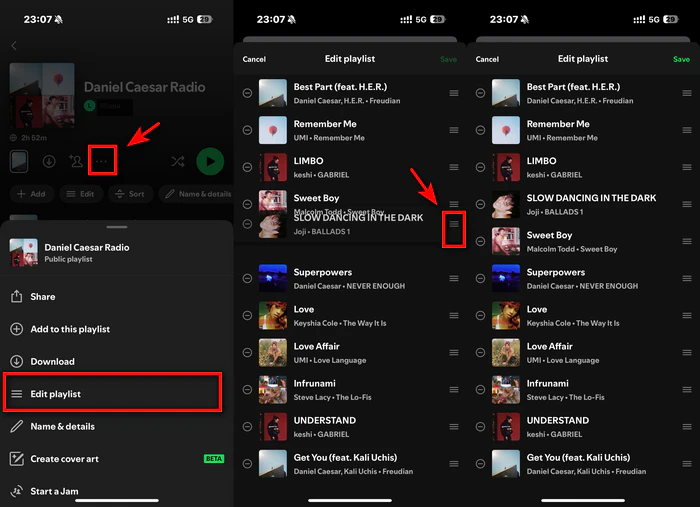The height and width of the screenshot is (507, 700).
Task: Remove Get You (feat. Kali Uchis) in right screen
Action: pos(480,463)
